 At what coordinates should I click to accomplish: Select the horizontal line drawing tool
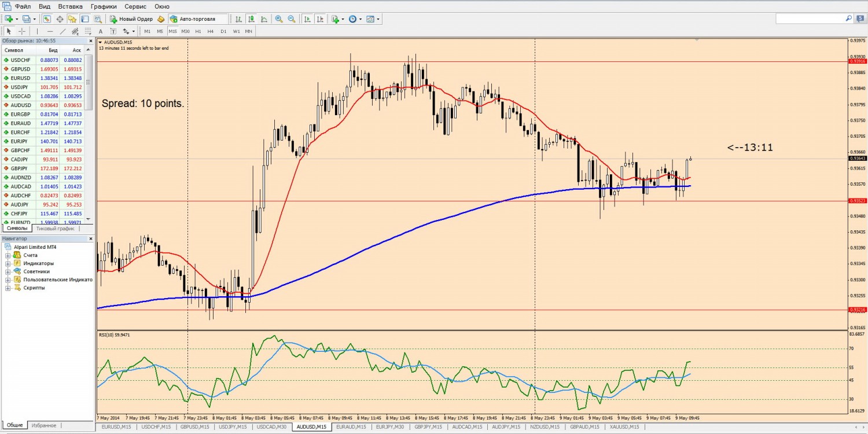pyautogui.click(x=50, y=31)
